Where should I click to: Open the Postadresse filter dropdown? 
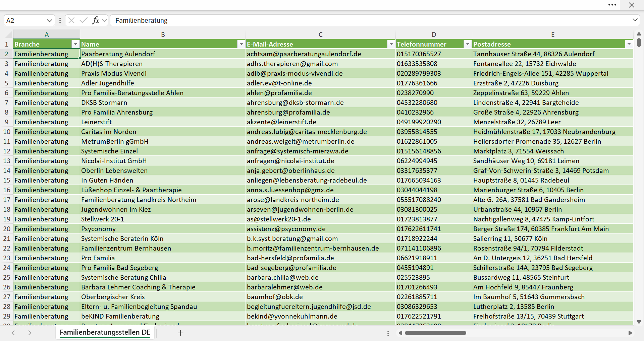(629, 44)
